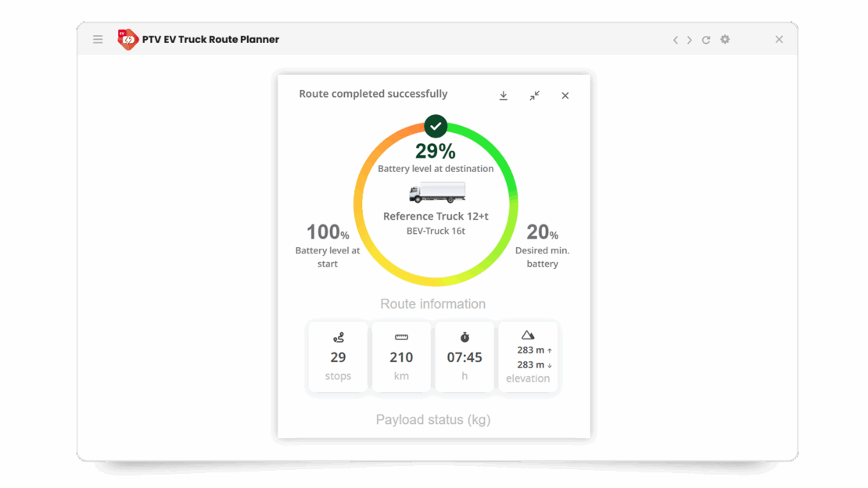Open settings gear in title bar
868x488 pixels.
click(725, 39)
